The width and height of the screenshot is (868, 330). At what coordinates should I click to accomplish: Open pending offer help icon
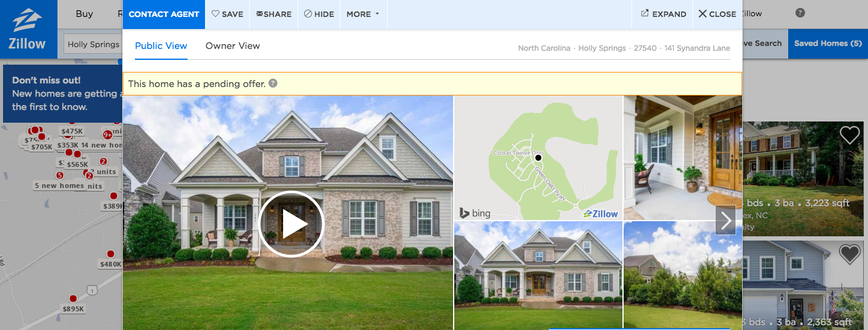[x=273, y=83]
